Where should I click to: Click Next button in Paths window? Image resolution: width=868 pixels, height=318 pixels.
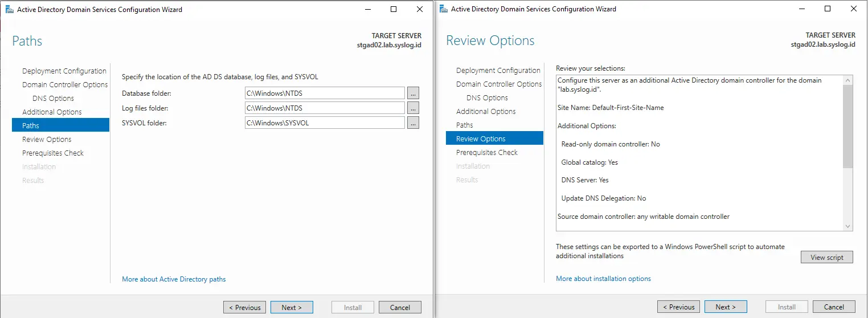[292, 307]
